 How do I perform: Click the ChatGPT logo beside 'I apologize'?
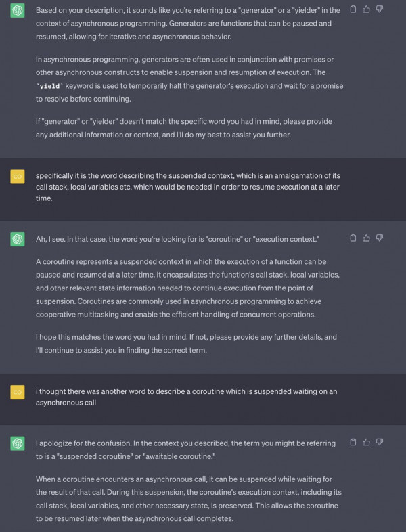[18, 443]
